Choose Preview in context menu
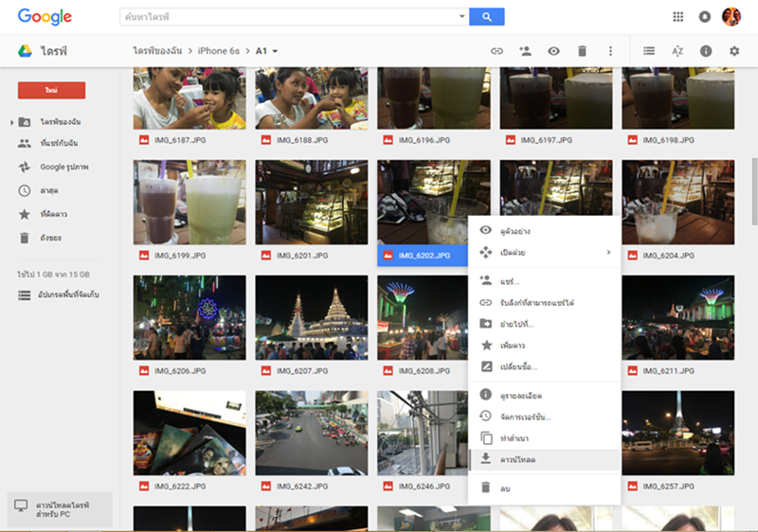Image resolution: width=758 pixels, height=532 pixels. click(x=544, y=231)
